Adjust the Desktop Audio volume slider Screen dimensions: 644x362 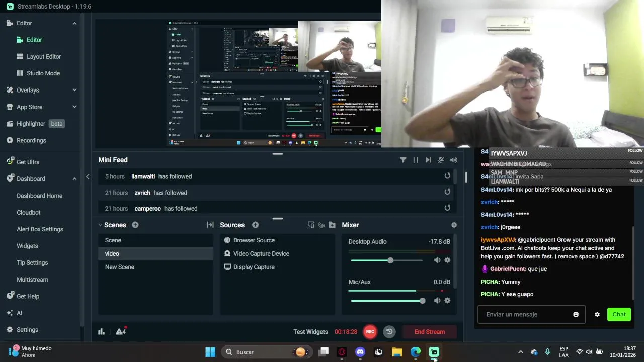click(x=390, y=260)
